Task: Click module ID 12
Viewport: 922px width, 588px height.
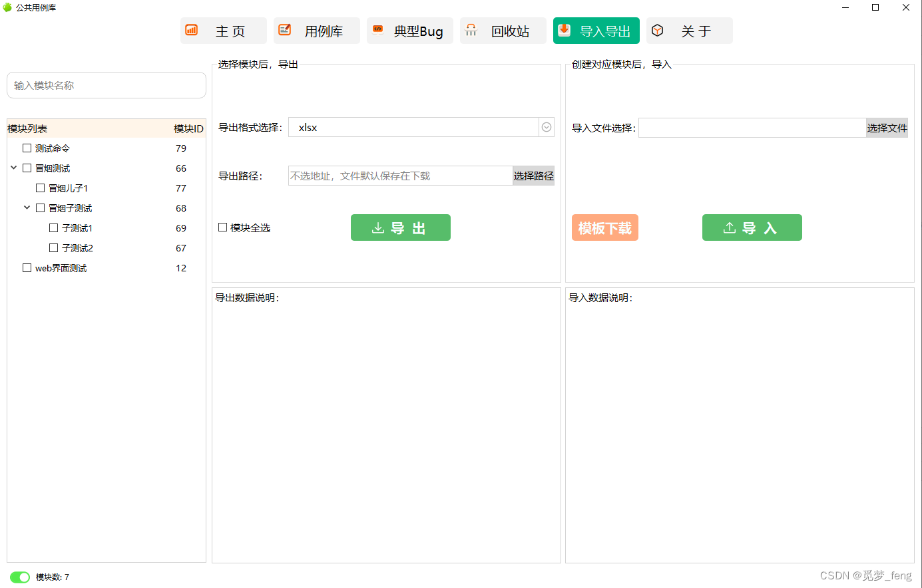Action: point(181,268)
